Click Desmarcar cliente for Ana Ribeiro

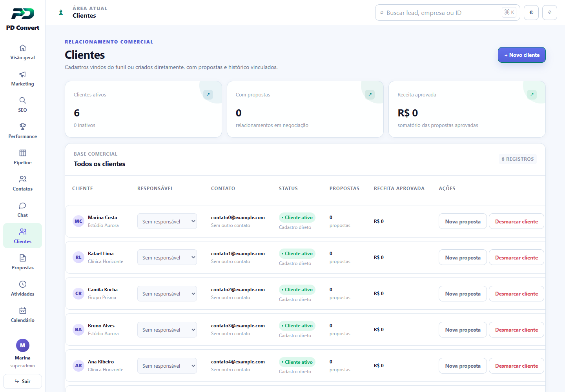pyautogui.click(x=516, y=366)
